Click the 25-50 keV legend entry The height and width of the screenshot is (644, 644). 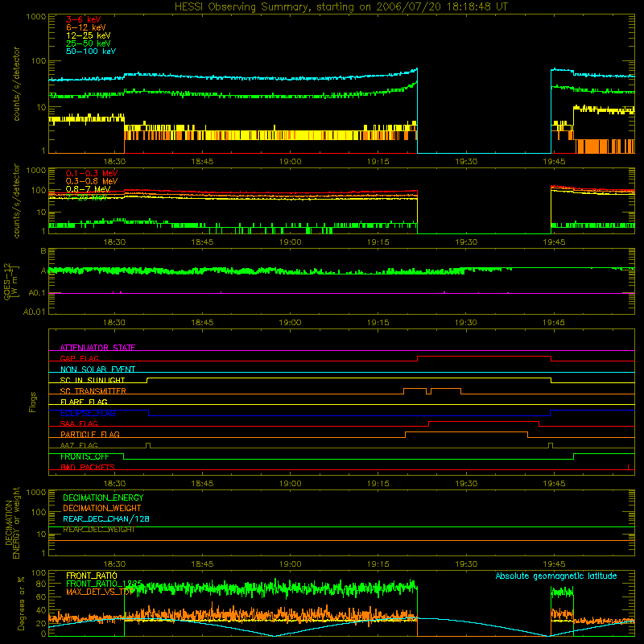[89, 43]
